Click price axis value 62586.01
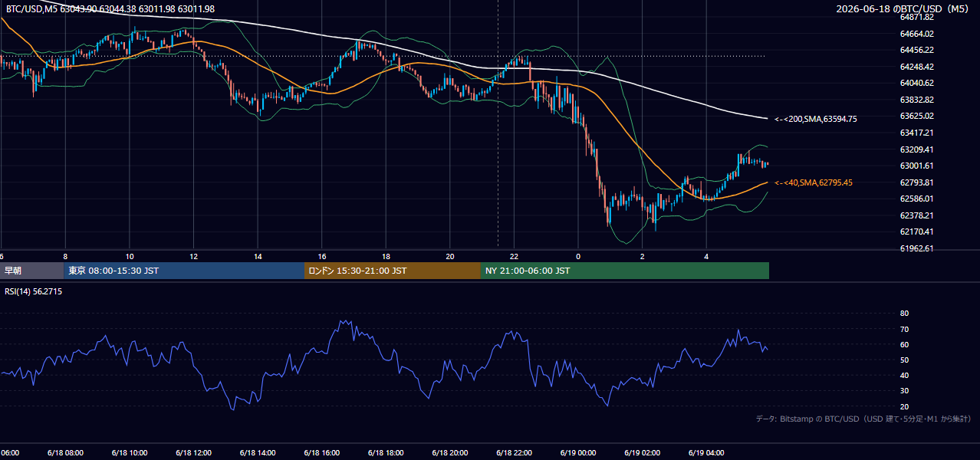The width and height of the screenshot is (980, 460). (x=916, y=199)
